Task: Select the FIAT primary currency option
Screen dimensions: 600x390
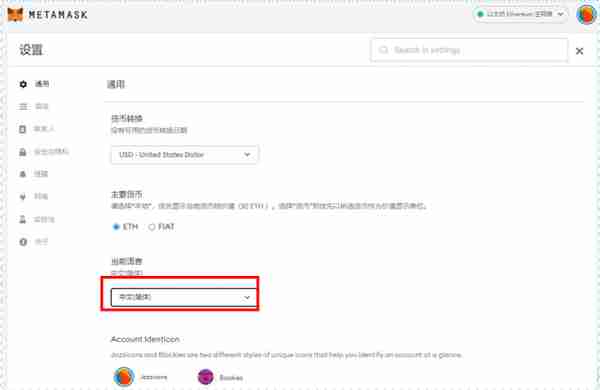Action: click(x=152, y=227)
